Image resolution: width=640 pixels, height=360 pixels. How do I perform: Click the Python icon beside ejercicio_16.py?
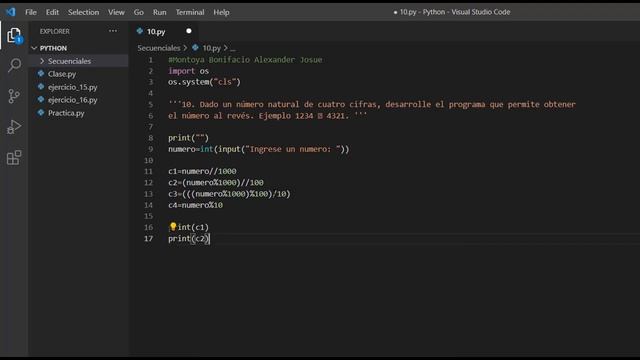[41, 99]
